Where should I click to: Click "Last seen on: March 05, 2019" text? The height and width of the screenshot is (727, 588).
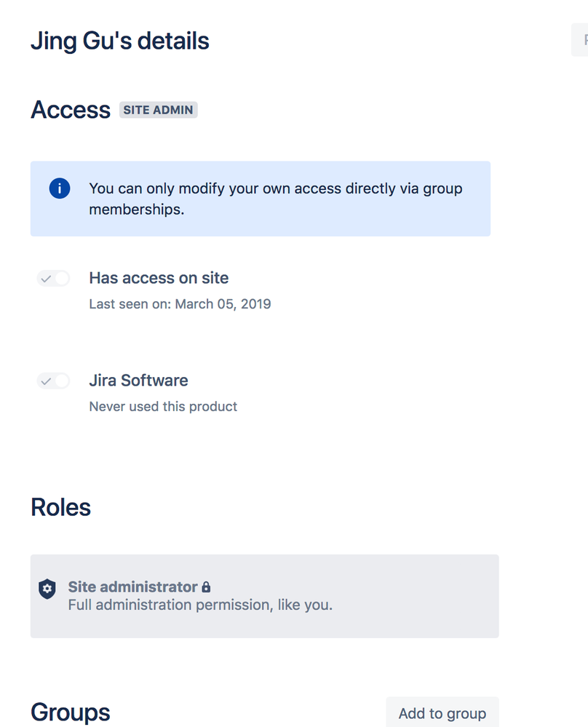click(180, 303)
